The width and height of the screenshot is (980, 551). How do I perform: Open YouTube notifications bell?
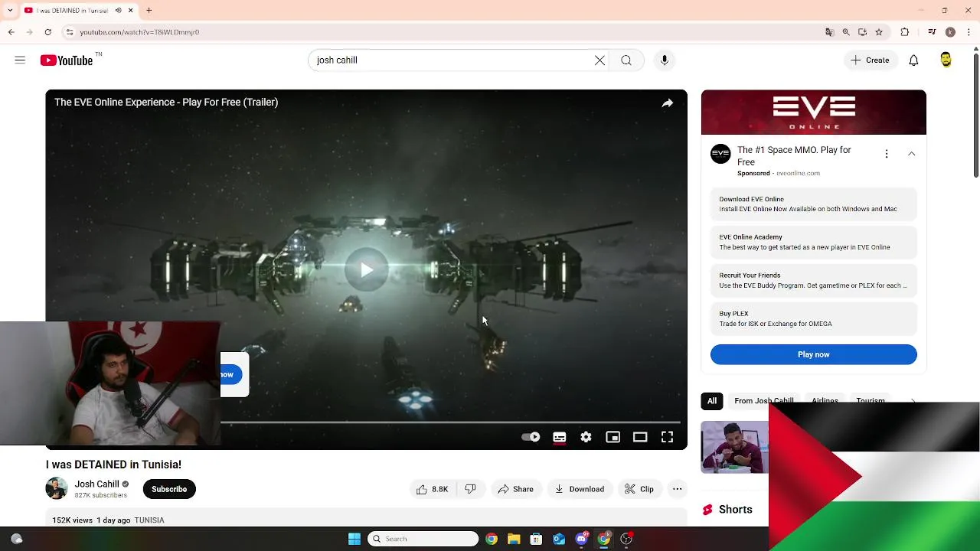pos(913,60)
